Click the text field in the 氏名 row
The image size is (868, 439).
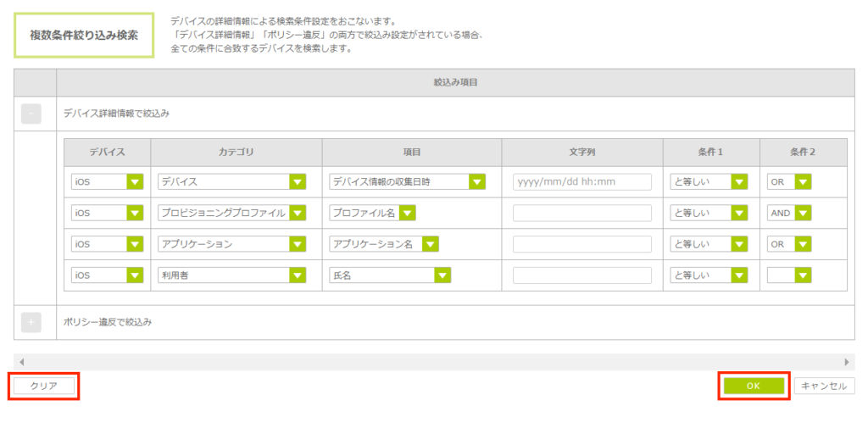point(581,275)
